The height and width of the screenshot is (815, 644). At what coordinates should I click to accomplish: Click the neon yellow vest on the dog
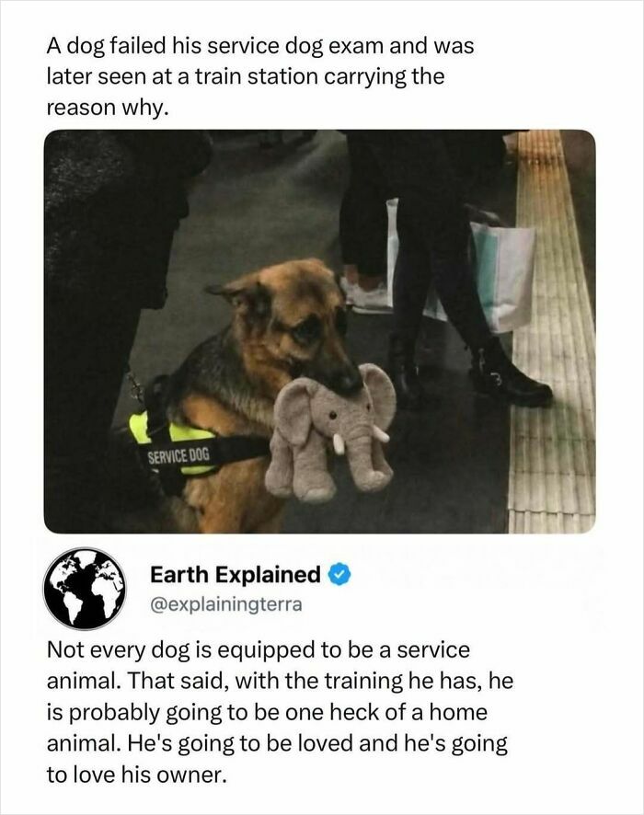point(174,442)
